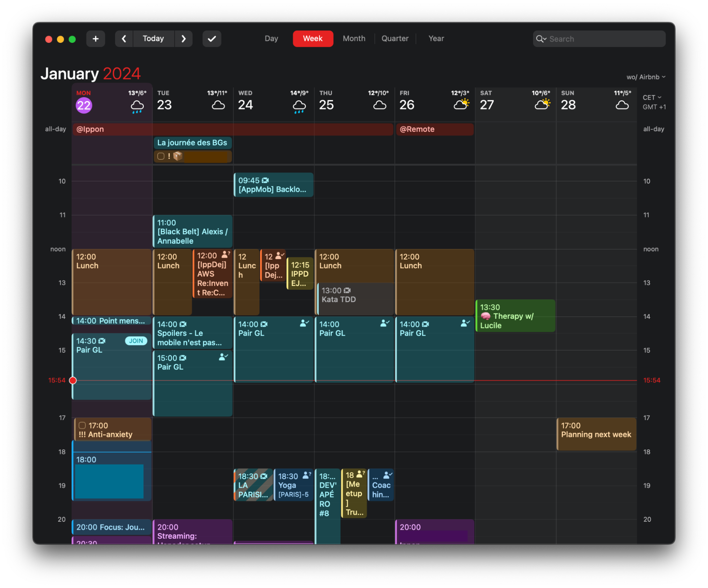Viewport: 708px width, 588px height.
Task: Click the attendee icon on Thursday's 14:00 Pair GL
Action: pyautogui.click(x=384, y=323)
